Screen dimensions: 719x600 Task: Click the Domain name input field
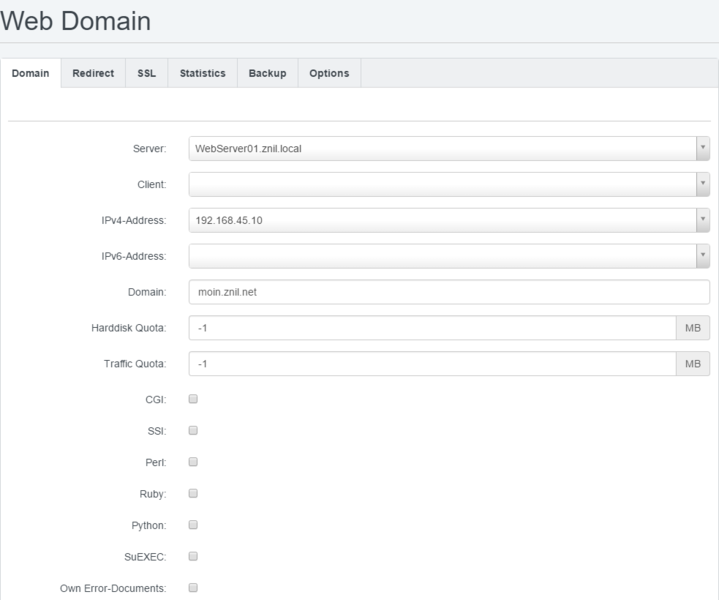448,292
